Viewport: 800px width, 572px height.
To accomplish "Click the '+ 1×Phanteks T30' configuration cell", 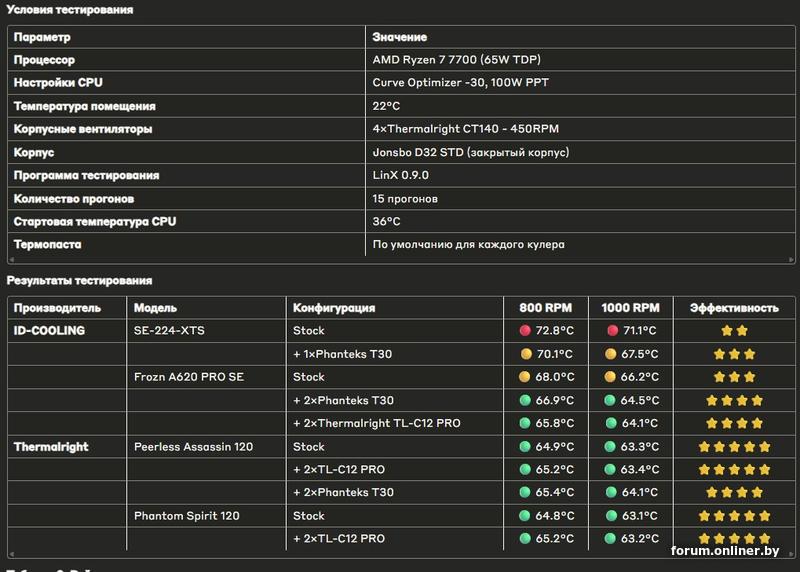I will [x=342, y=354].
